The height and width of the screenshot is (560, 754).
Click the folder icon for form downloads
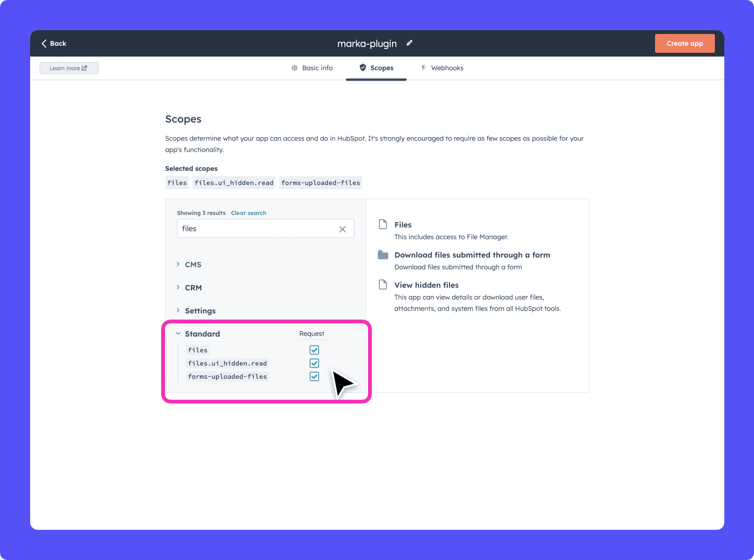tap(383, 255)
